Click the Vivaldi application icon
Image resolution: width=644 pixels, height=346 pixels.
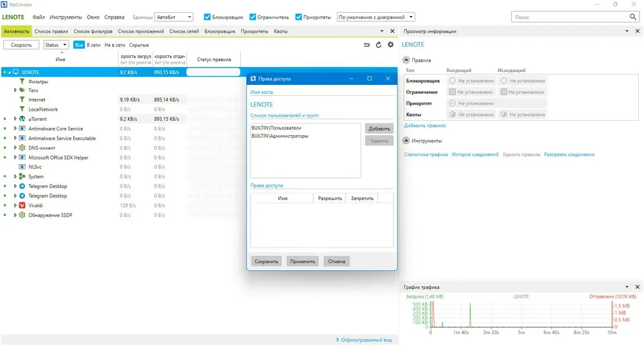[x=22, y=205]
